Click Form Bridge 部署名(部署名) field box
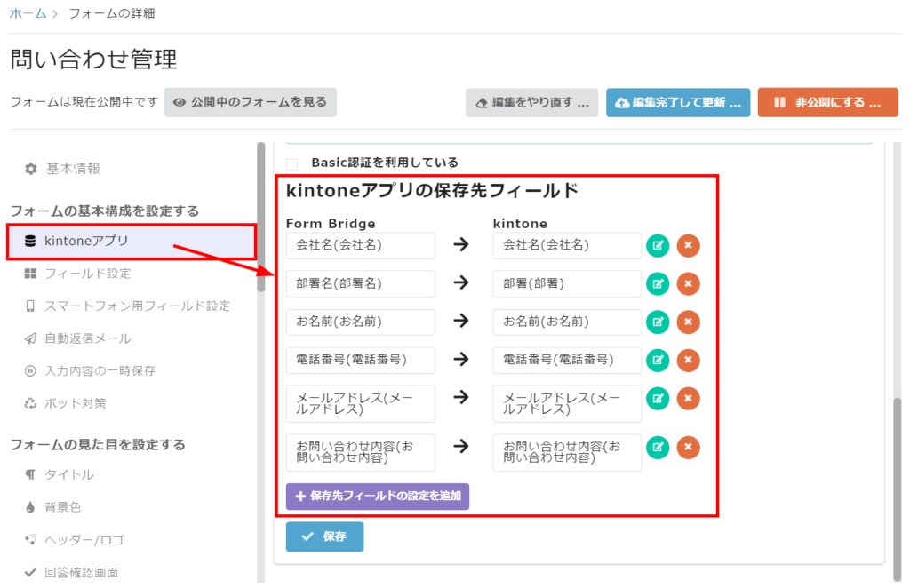The image size is (910, 588). coord(360,283)
